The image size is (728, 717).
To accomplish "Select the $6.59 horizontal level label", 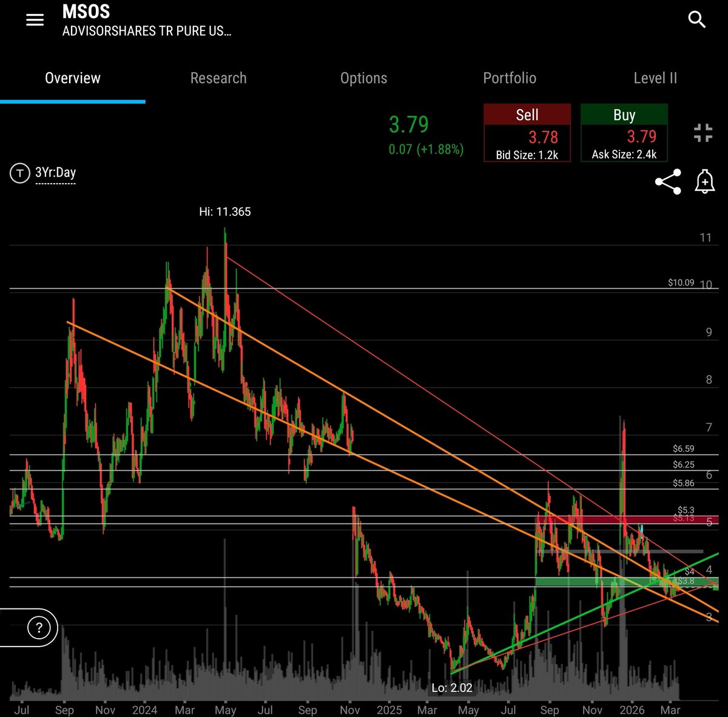I will tap(684, 449).
